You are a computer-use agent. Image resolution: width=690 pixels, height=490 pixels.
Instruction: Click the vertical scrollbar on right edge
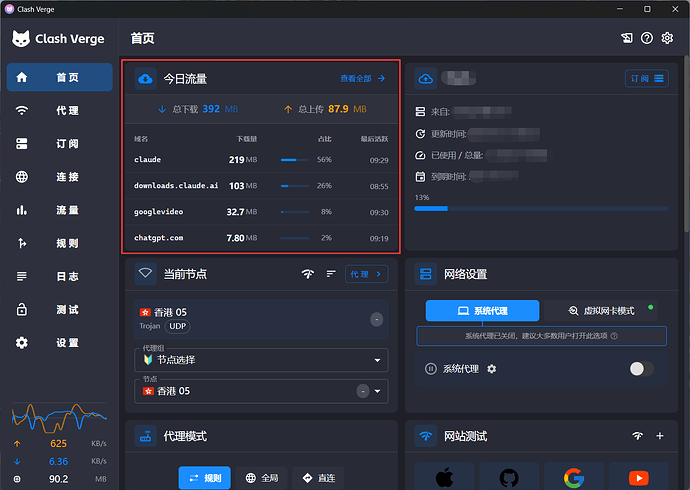coord(686,143)
